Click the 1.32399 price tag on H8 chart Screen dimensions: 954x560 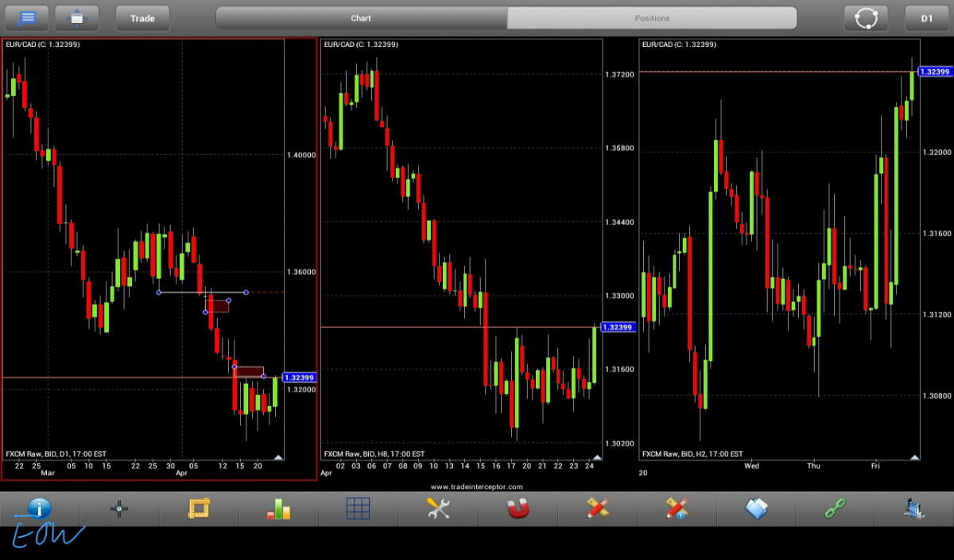[x=618, y=326]
